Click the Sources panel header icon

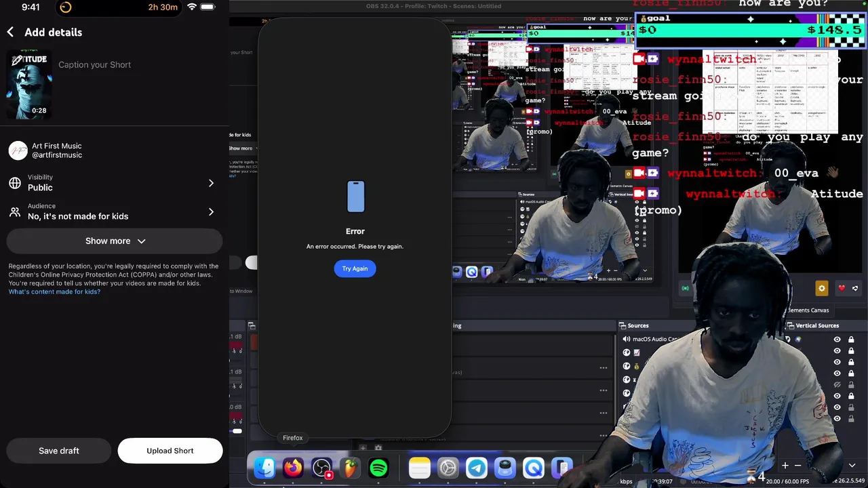click(623, 326)
